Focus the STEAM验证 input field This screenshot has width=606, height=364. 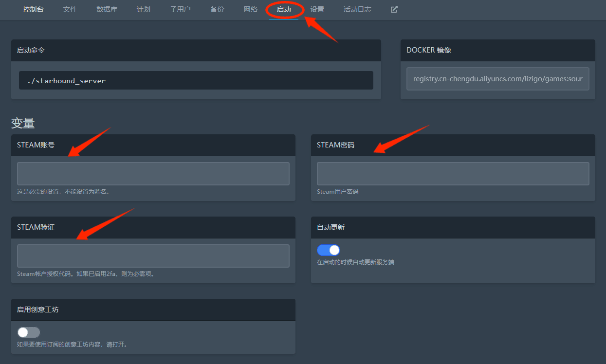point(153,256)
